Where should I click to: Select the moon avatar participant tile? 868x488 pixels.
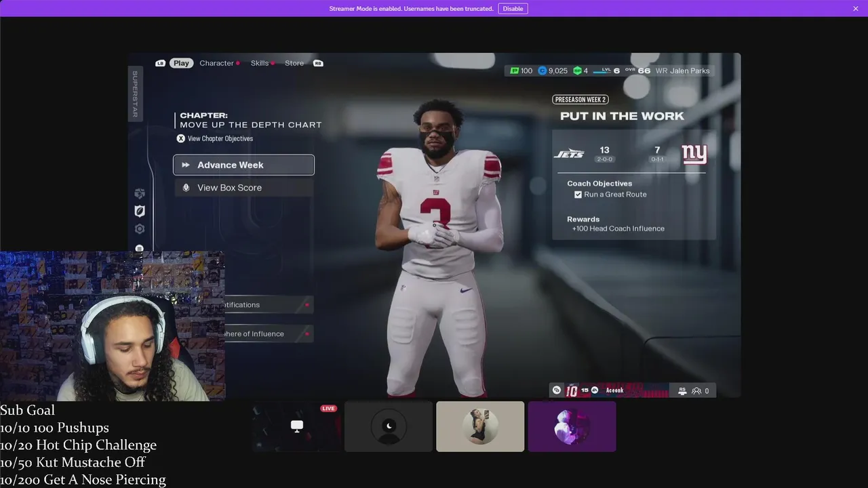389,426
